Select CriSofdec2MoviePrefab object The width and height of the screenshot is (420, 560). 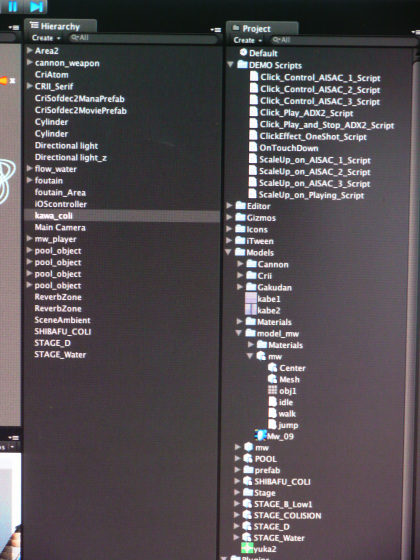81,110
